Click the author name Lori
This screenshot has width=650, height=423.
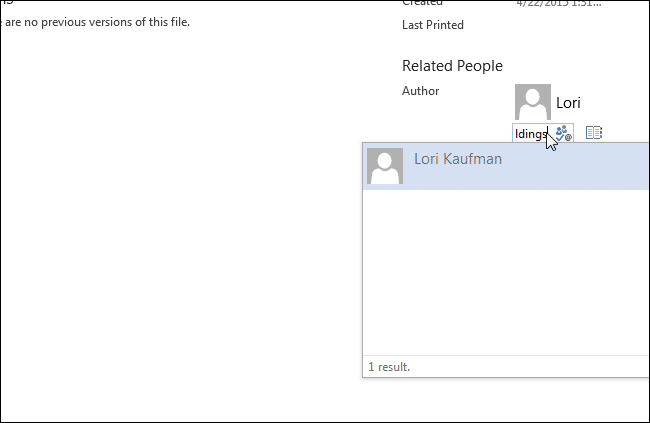[568, 102]
